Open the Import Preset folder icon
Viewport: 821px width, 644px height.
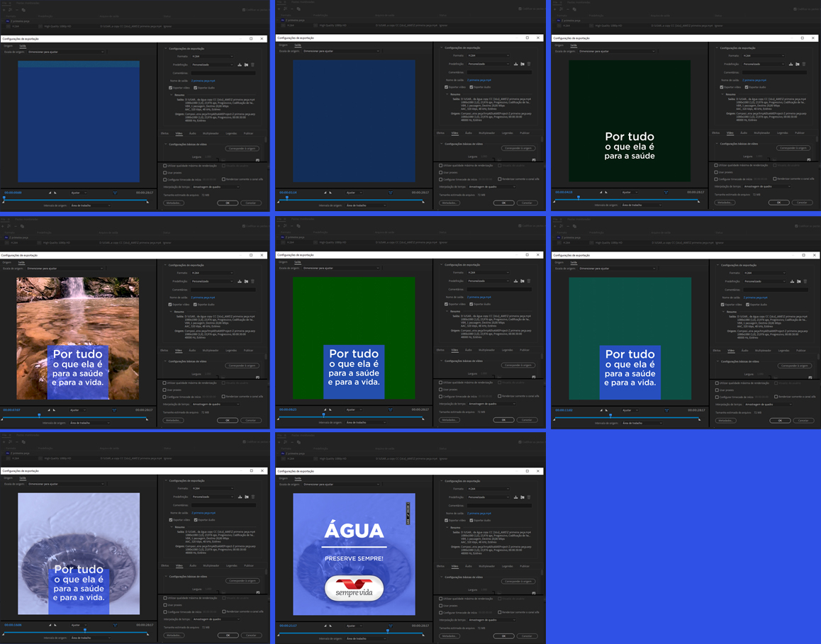[247, 64]
